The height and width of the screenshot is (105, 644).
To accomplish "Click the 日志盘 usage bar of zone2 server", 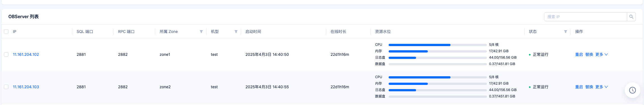I will (x=438, y=90).
